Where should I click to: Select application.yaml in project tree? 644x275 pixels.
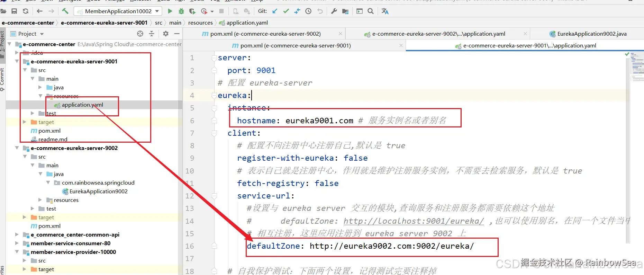tap(82, 105)
